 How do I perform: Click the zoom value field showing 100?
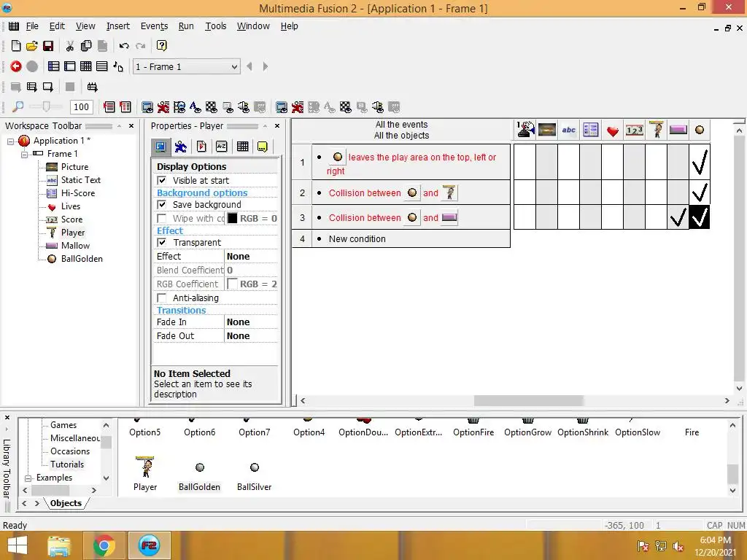click(81, 106)
